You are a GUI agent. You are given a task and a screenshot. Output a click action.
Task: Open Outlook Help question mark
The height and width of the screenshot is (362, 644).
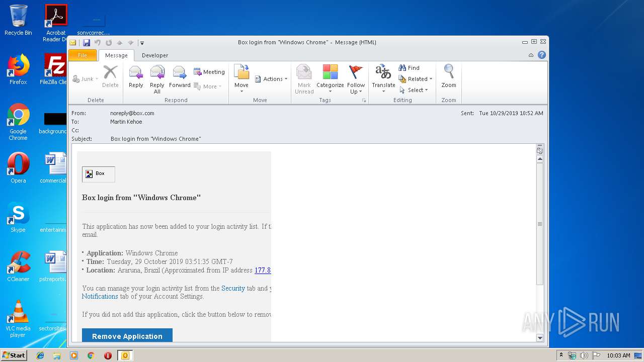point(542,55)
